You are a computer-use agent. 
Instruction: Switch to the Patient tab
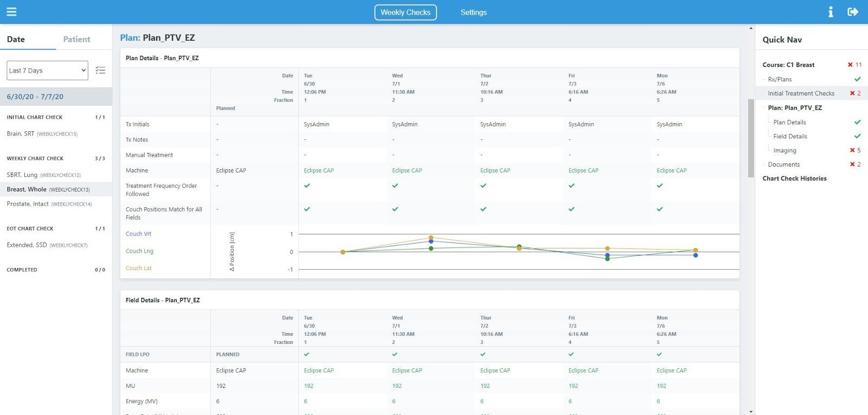pyautogui.click(x=76, y=39)
